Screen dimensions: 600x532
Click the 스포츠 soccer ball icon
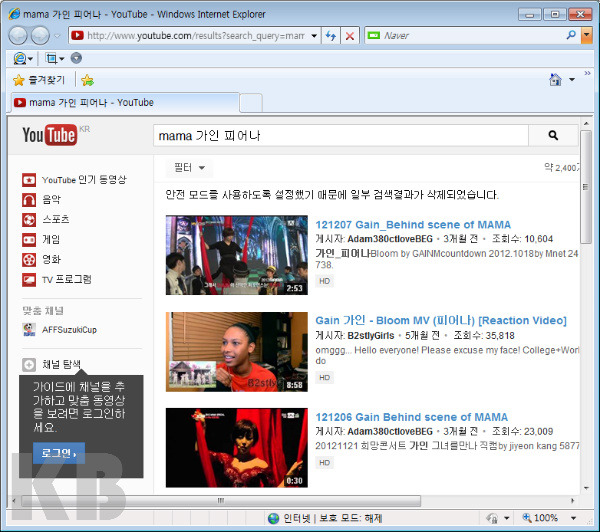[29, 220]
